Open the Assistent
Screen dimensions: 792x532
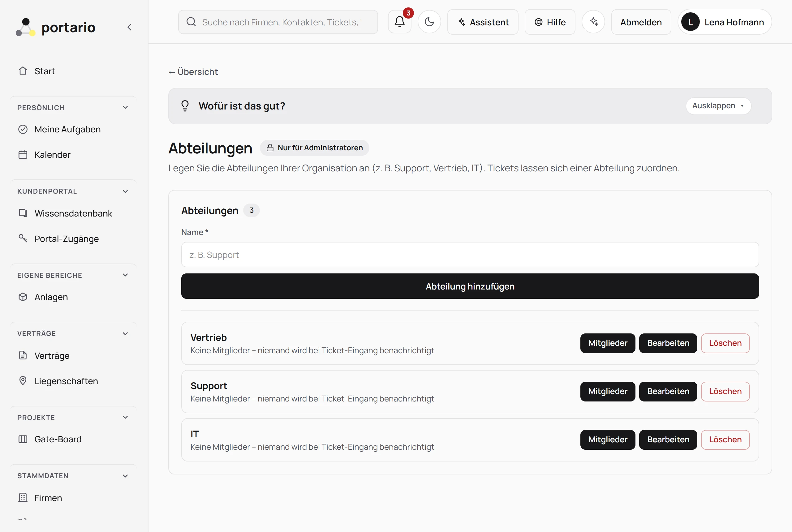483,22
